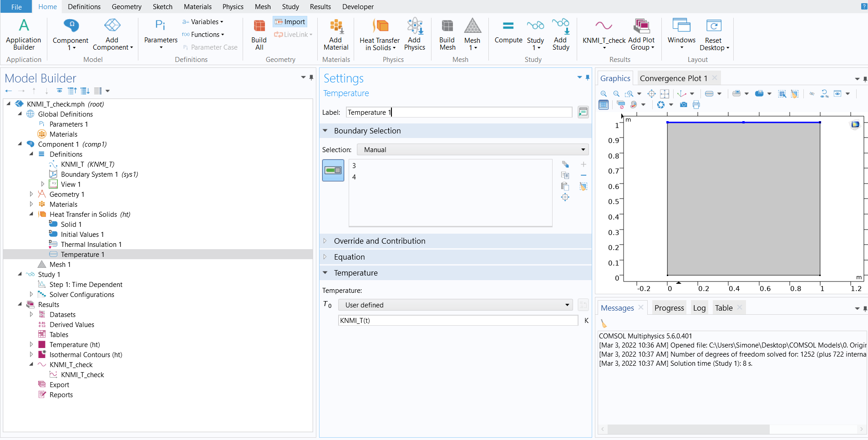Click the Import geometry button
This screenshot has height=440, width=868.
pyautogui.click(x=290, y=22)
